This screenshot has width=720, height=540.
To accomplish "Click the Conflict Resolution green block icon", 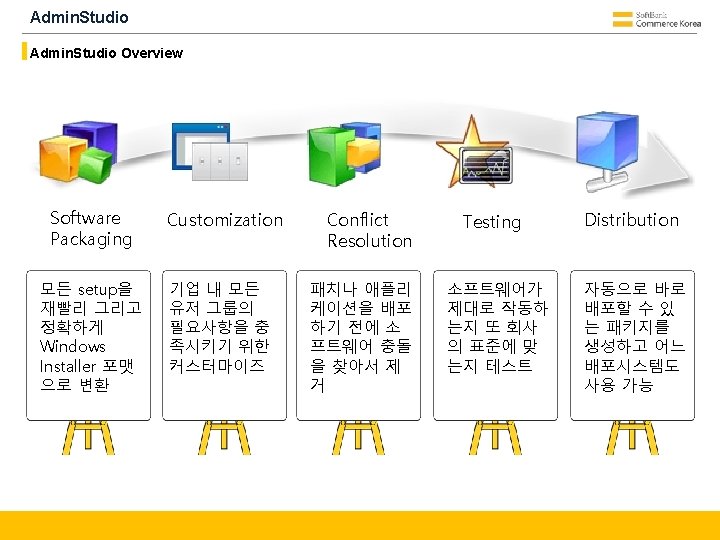I will 344,153.
